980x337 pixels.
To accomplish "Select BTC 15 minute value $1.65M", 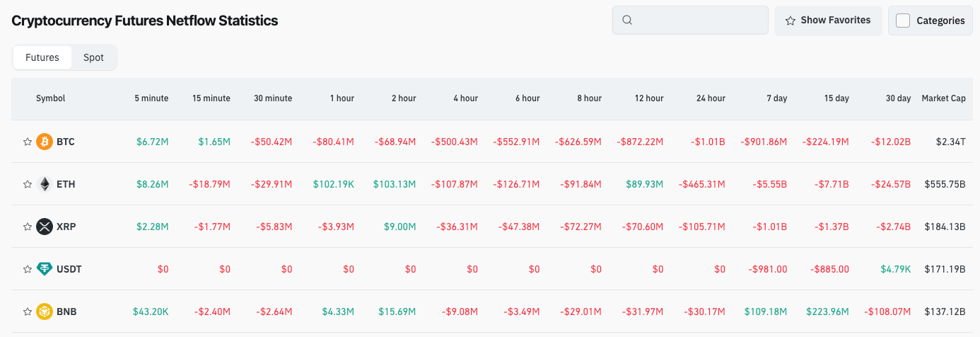I will tap(214, 142).
